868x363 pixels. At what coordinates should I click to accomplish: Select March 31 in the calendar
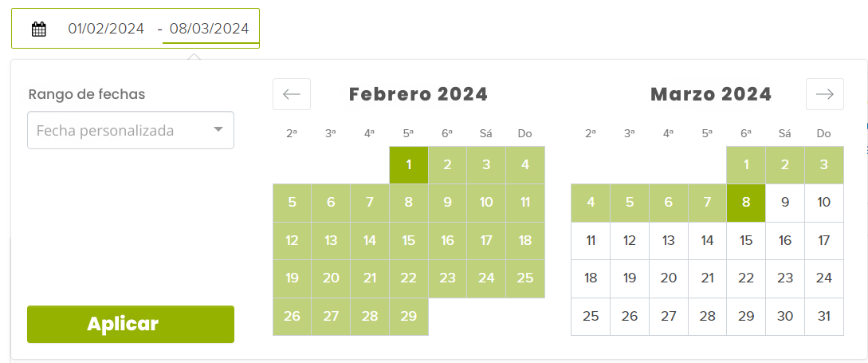pos(824,316)
